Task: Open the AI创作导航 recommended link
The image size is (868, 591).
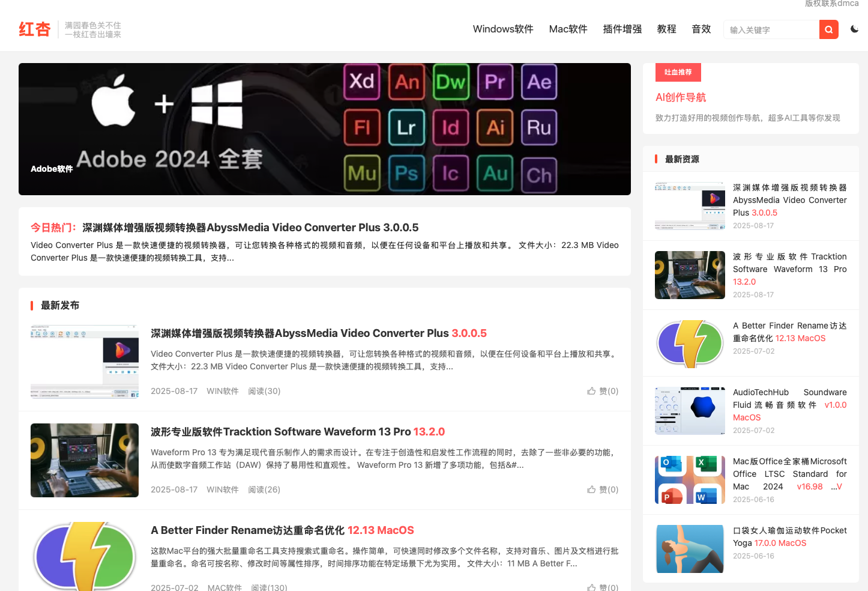Action: click(x=681, y=97)
